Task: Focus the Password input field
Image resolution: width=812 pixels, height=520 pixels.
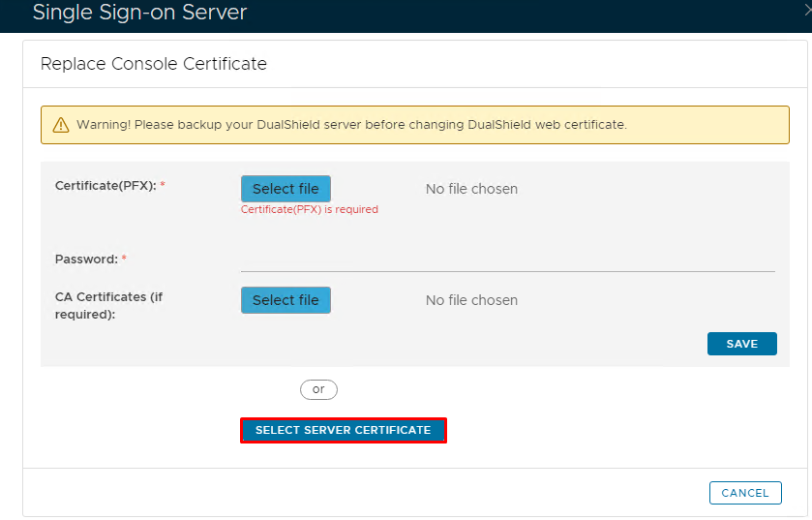Action: click(x=507, y=260)
